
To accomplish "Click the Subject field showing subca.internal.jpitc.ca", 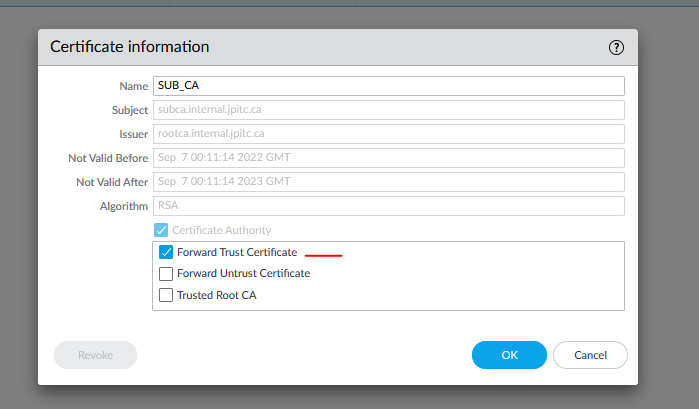I will click(388, 110).
